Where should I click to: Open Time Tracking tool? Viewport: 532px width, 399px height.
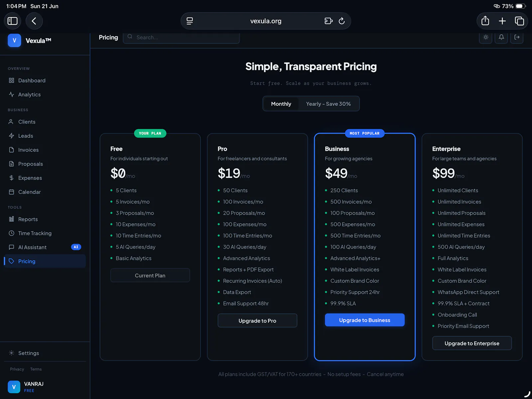[x=45, y=233]
